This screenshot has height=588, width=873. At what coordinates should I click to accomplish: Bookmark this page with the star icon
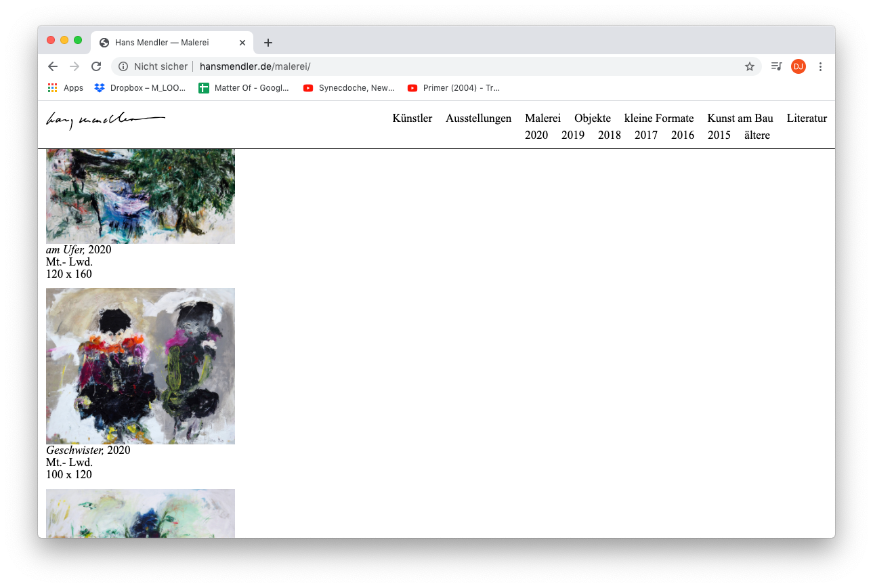pyautogui.click(x=749, y=66)
